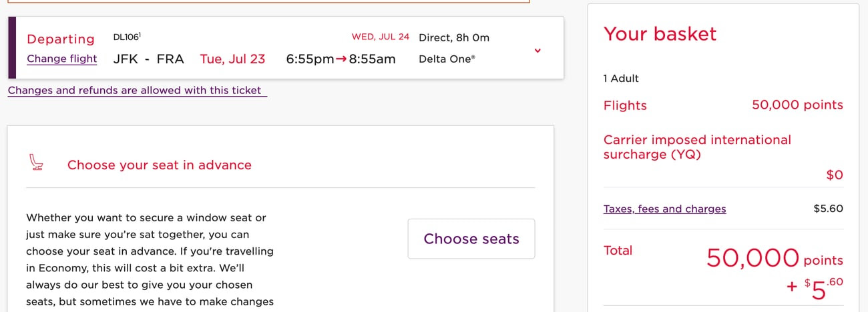Click the DL106 flight number

point(127,37)
